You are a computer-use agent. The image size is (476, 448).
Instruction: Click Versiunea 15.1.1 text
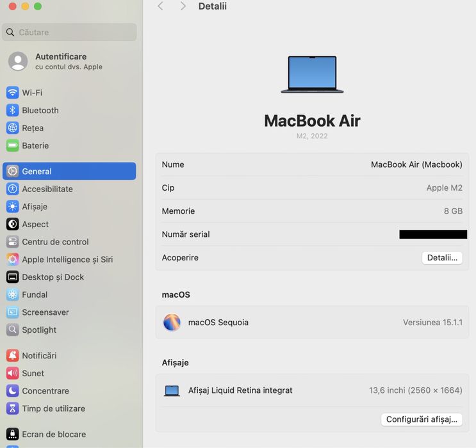coord(432,322)
